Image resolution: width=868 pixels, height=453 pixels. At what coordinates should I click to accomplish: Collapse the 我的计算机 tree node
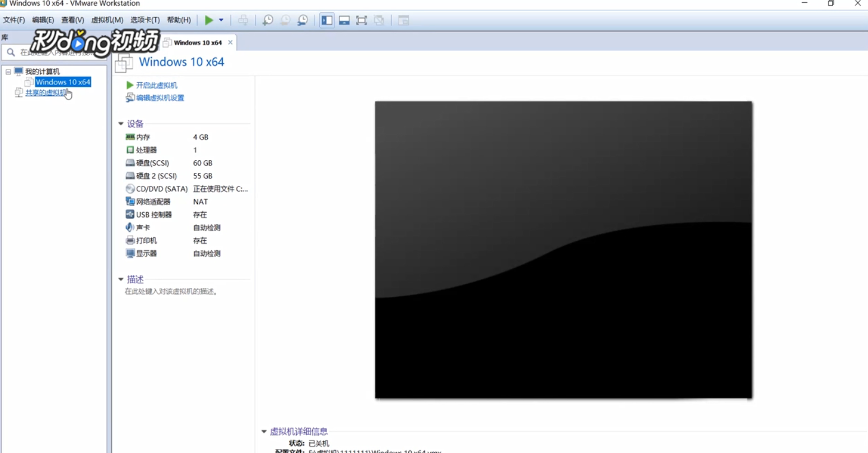pyautogui.click(x=8, y=72)
